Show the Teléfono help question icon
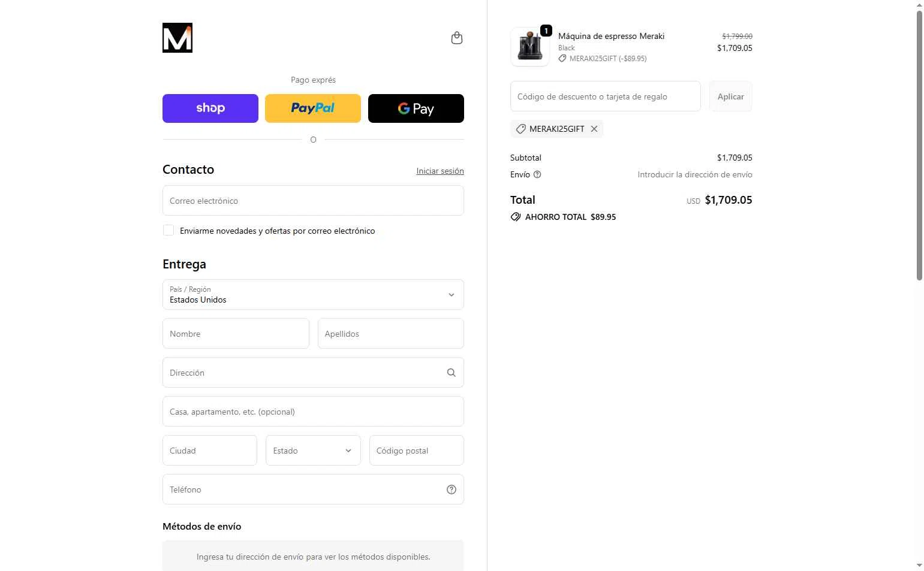The width and height of the screenshot is (924, 571). pyautogui.click(x=452, y=490)
